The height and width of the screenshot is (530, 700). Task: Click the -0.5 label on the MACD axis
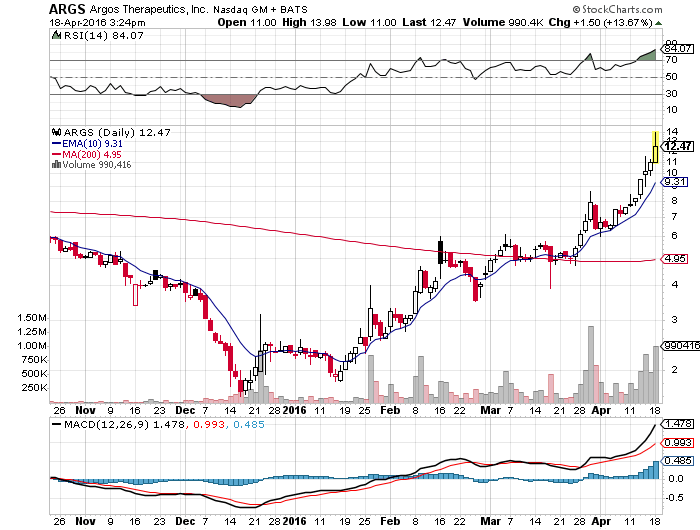pos(674,497)
